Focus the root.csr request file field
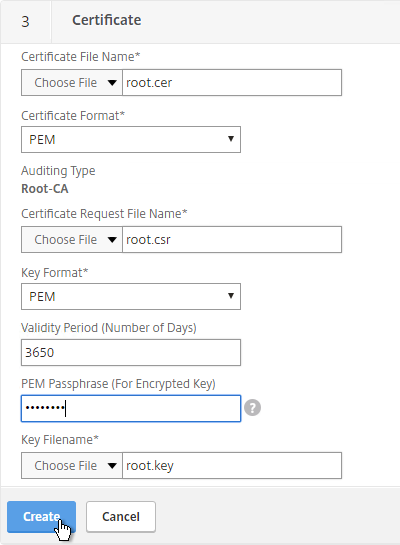 click(232, 239)
